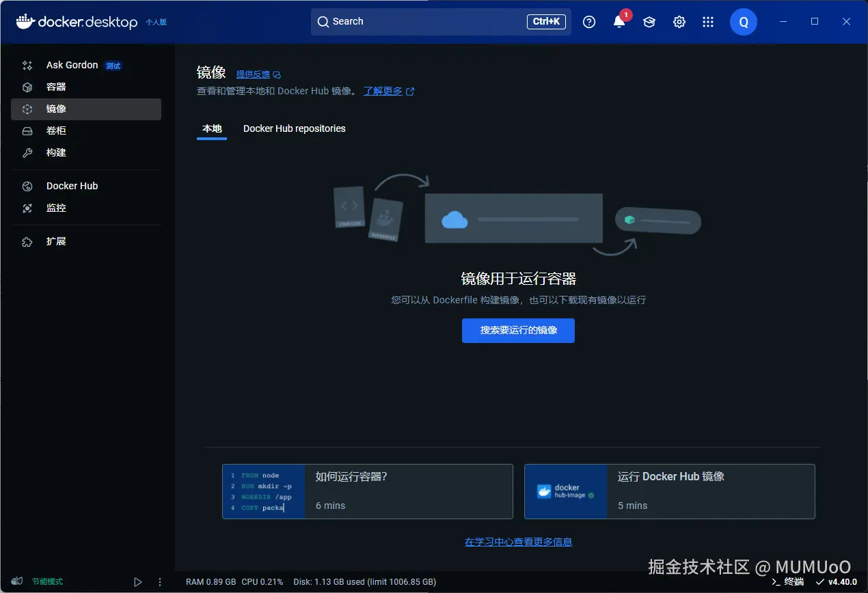This screenshot has height=593, width=868.
Task: Open Docker Hub from the sidebar
Action: point(86,186)
